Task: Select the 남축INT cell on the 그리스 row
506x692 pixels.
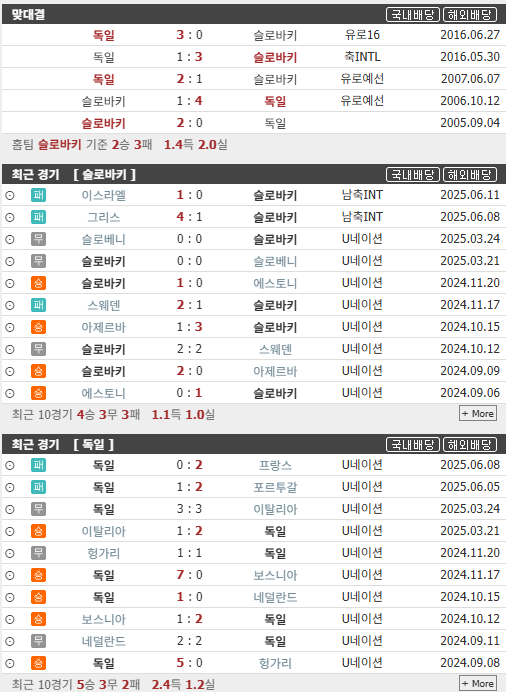Action: [x=362, y=217]
